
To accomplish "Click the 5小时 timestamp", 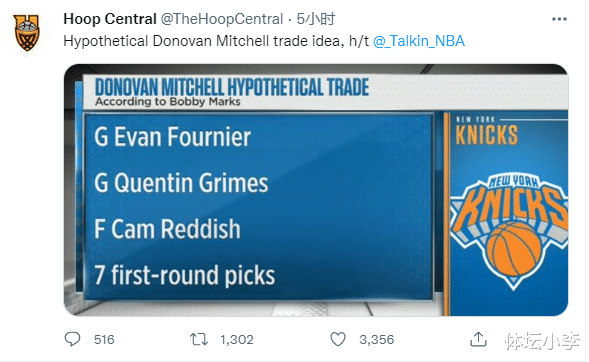I will (x=316, y=19).
